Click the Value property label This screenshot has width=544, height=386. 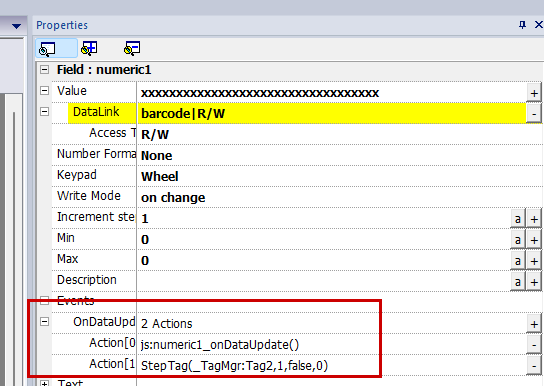(x=72, y=91)
